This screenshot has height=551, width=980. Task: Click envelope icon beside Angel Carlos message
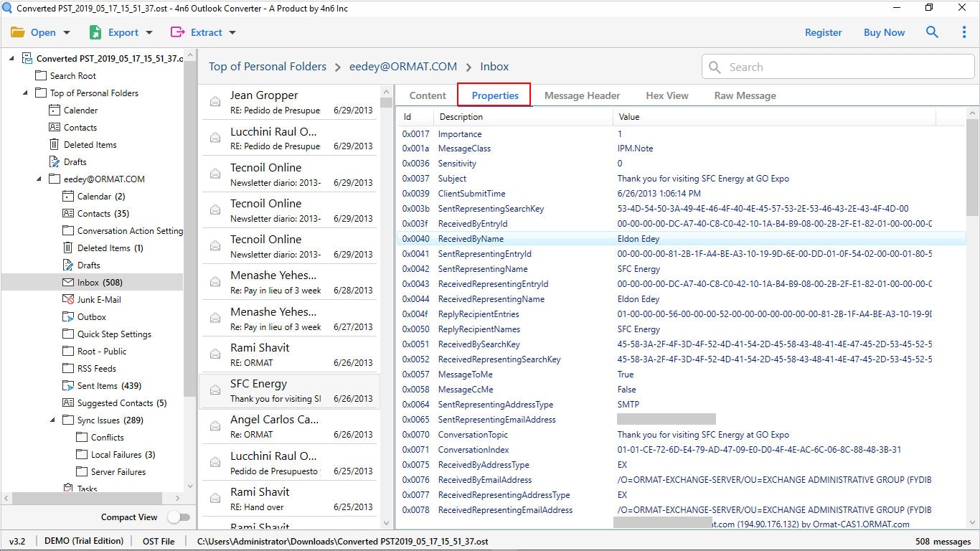click(x=215, y=426)
